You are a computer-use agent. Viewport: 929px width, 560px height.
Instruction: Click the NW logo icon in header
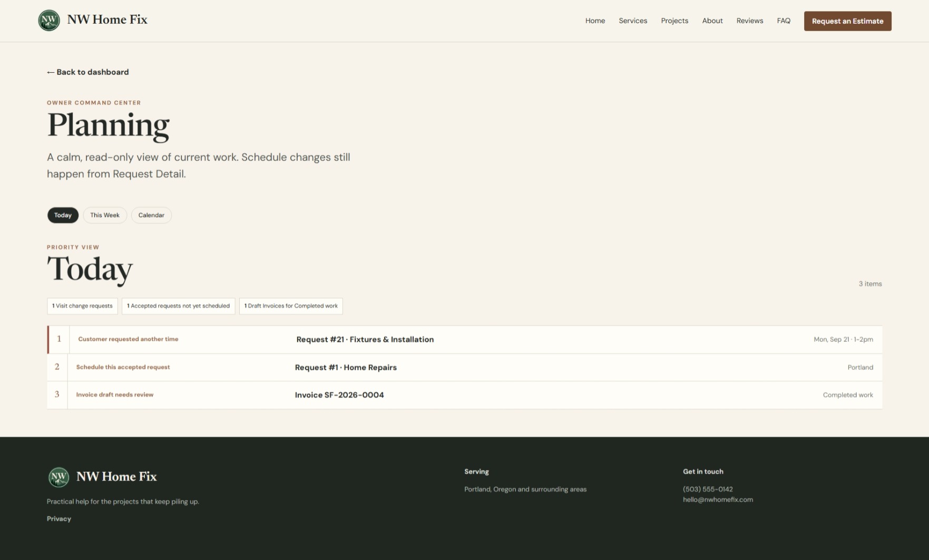point(49,21)
